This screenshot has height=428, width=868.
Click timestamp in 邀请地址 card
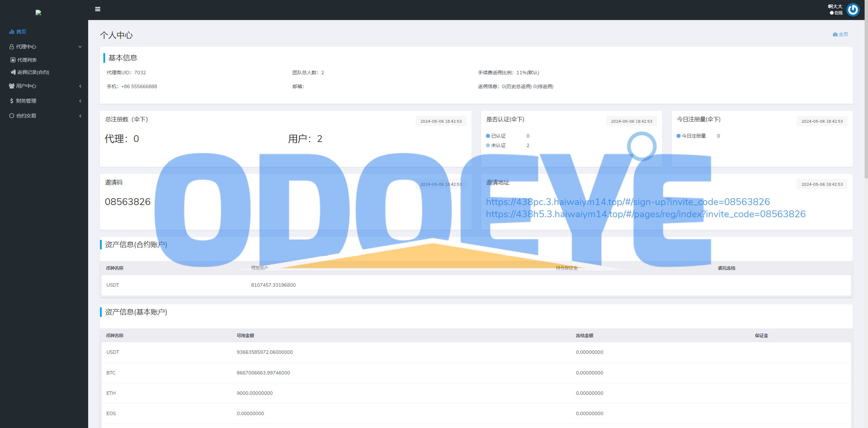click(822, 184)
